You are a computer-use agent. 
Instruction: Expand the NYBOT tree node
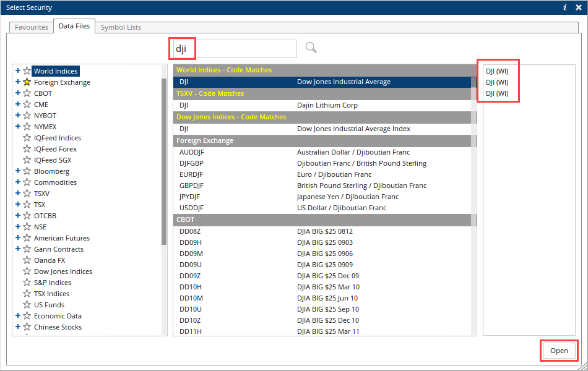pos(17,115)
